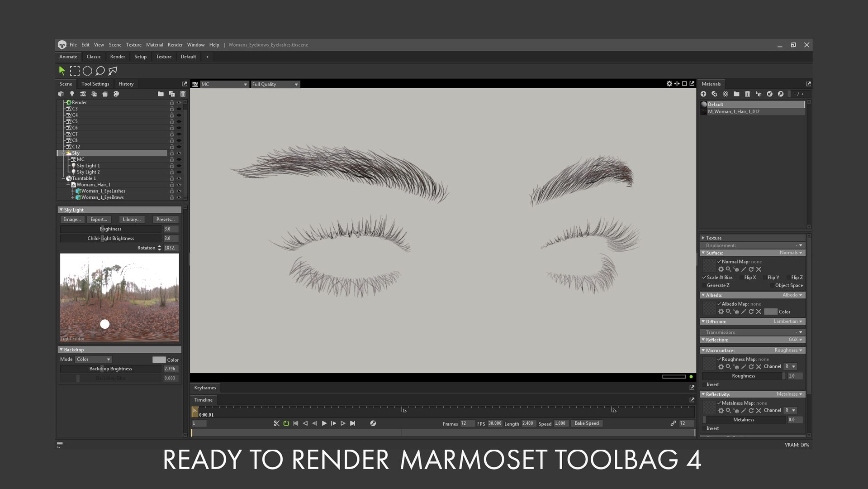Switch to the Tool Settings tab

(x=95, y=84)
